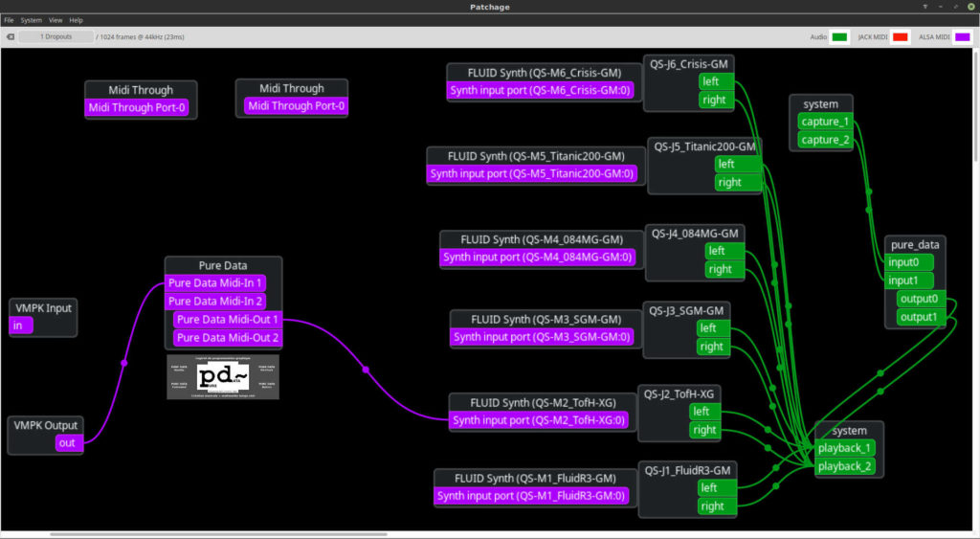The image size is (980, 539).
Task: Click the QS-J4_084MG-GM module title
Action: [695, 234]
